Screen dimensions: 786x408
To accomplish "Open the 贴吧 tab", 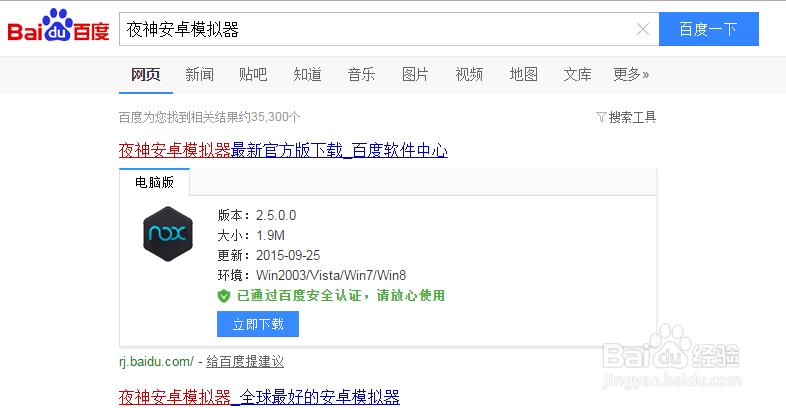I will click(x=253, y=75).
